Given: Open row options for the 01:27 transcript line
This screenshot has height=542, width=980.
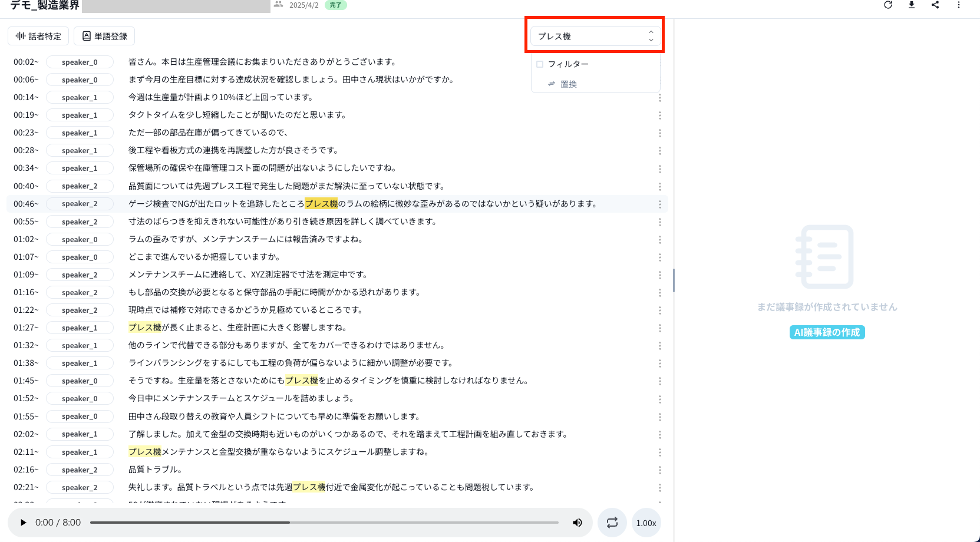Looking at the screenshot, I should pos(659,328).
